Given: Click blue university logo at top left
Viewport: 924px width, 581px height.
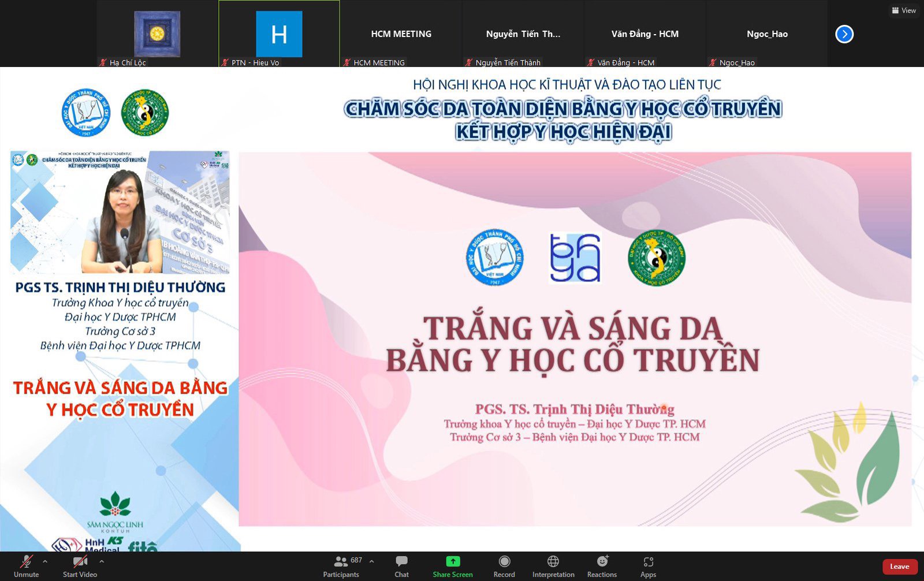Looking at the screenshot, I should [x=86, y=113].
